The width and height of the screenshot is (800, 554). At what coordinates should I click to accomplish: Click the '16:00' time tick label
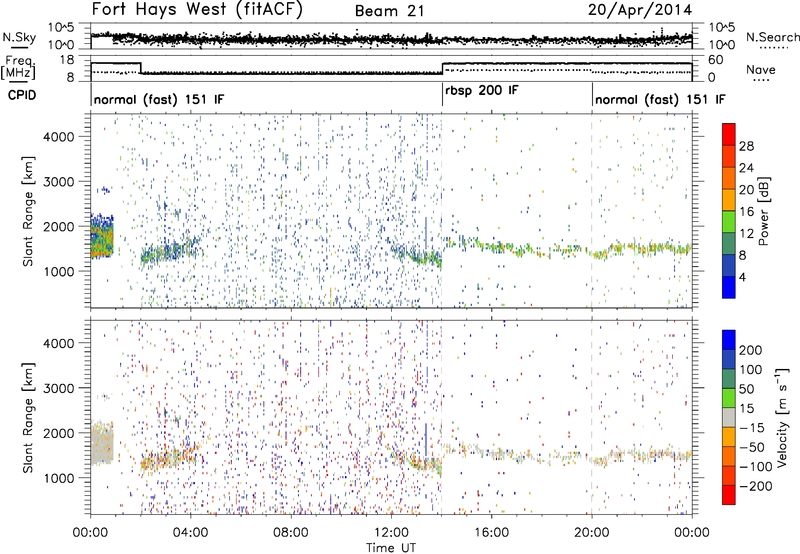point(491,533)
